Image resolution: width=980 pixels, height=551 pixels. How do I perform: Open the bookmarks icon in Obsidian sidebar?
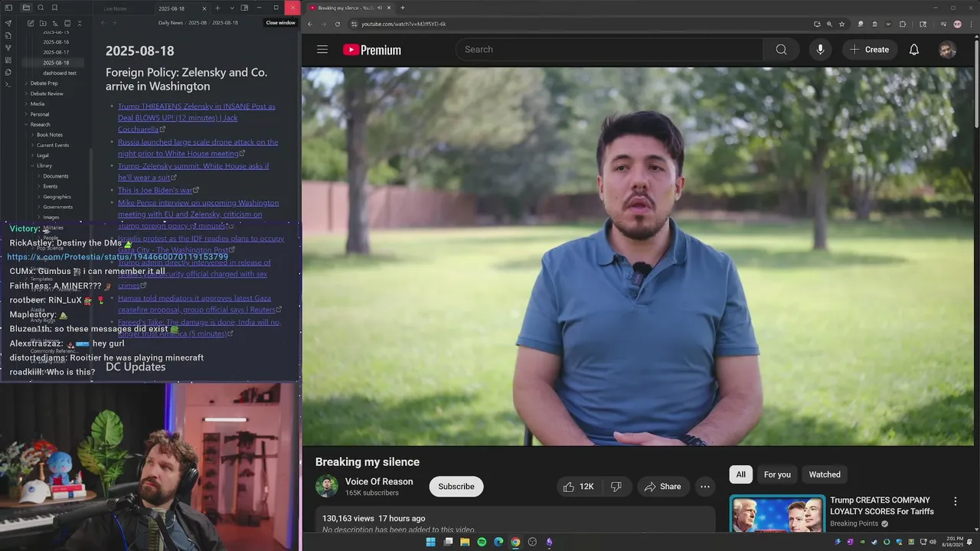tap(54, 8)
